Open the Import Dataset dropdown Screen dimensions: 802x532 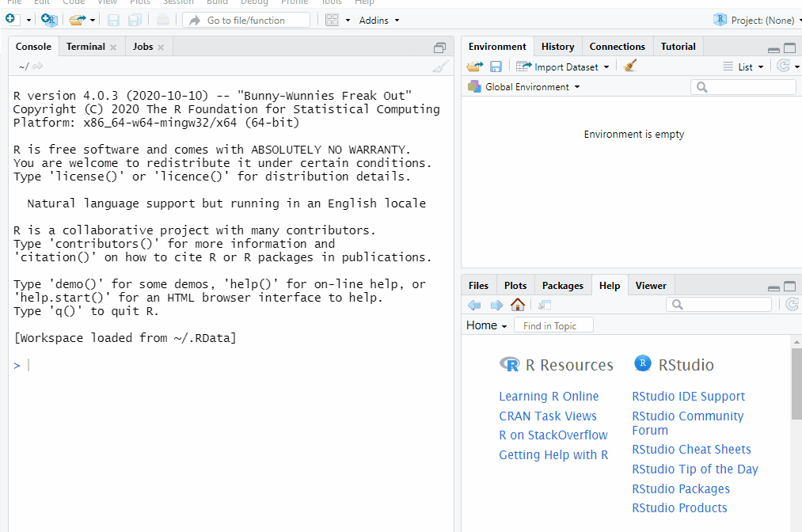563,66
